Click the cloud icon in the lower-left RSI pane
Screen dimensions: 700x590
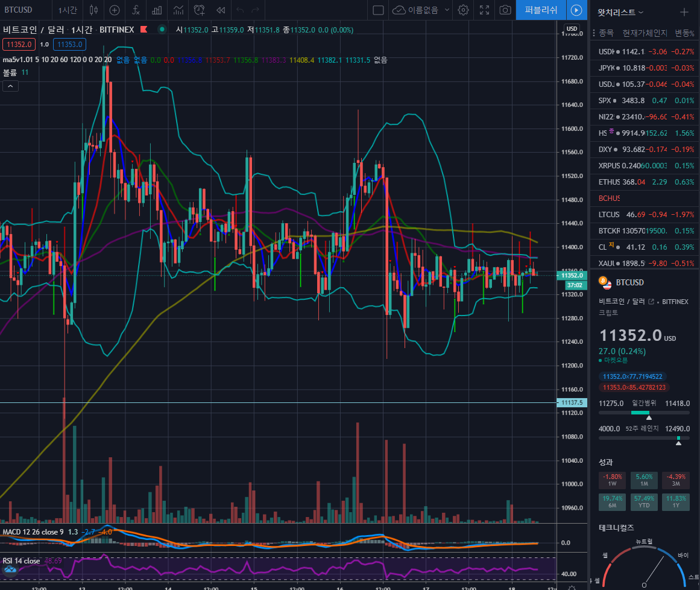pyautogui.click(x=10, y=570)
